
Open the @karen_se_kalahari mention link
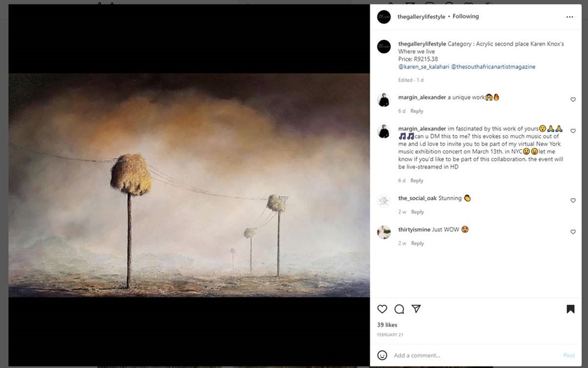pyautogui.click(x=423, y=67)
